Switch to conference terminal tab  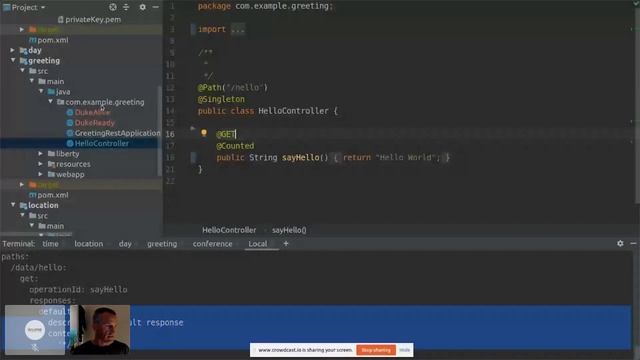point(212,244)
